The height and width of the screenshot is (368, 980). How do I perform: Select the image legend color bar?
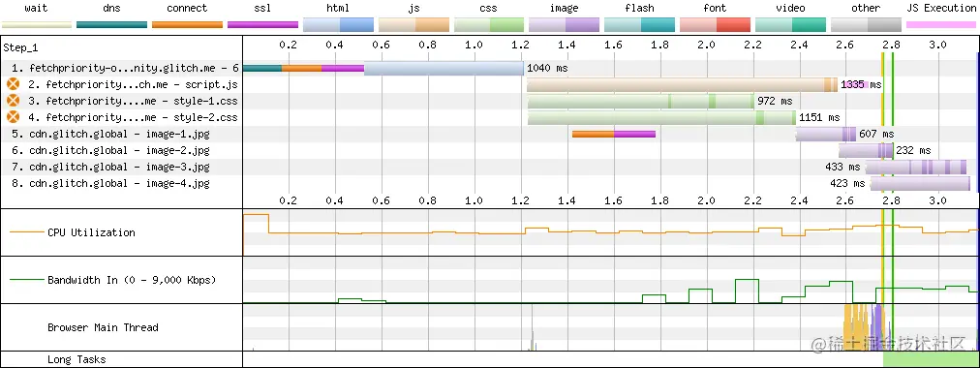565,25
